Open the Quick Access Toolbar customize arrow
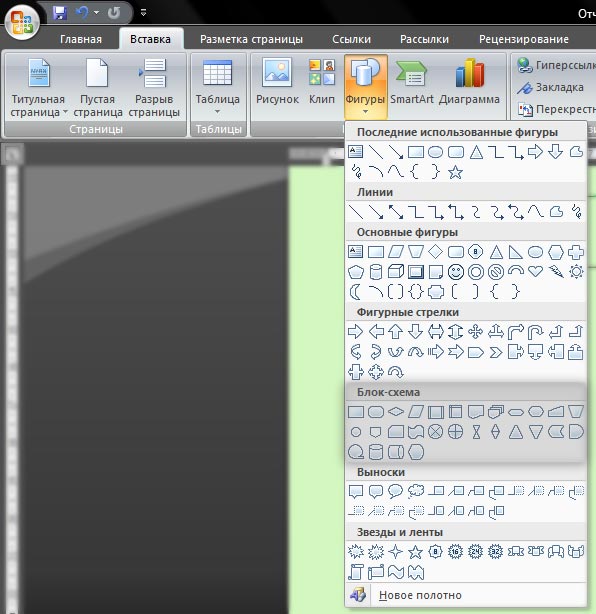The image size is (596, 614). pos(143,13)
